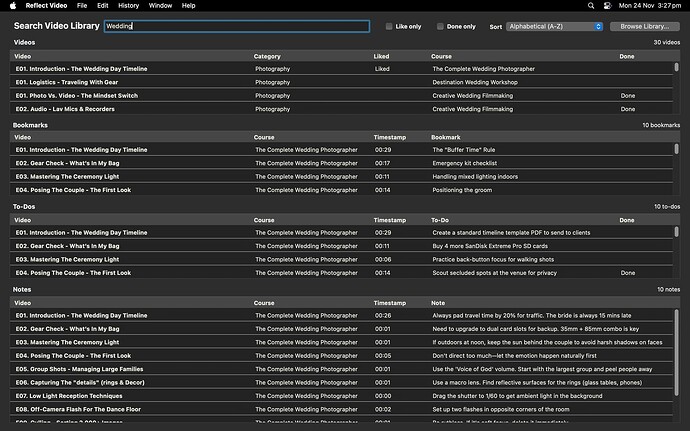Click the Browse Library button
Screen dimensions: 690x431
click(x=645, y=27)
